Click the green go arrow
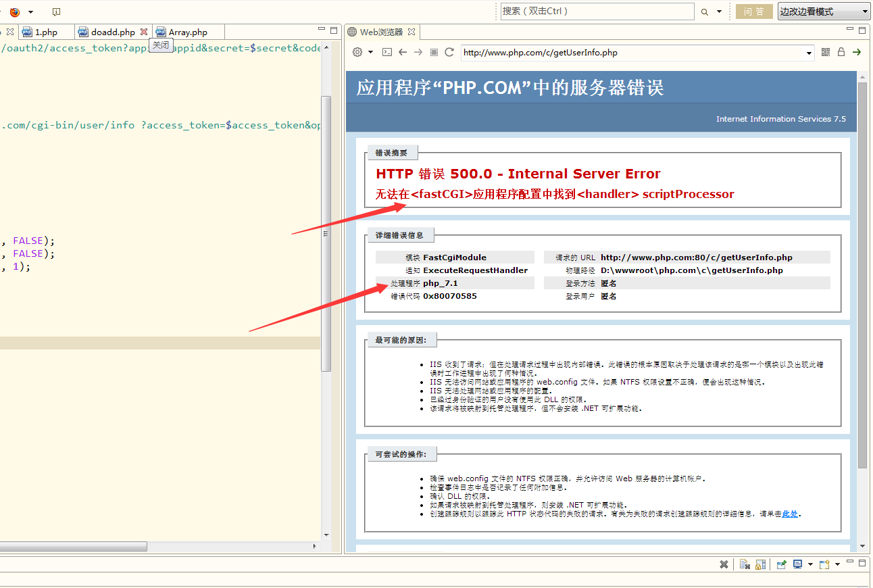 pyautogui.click(x=857, y=52)
